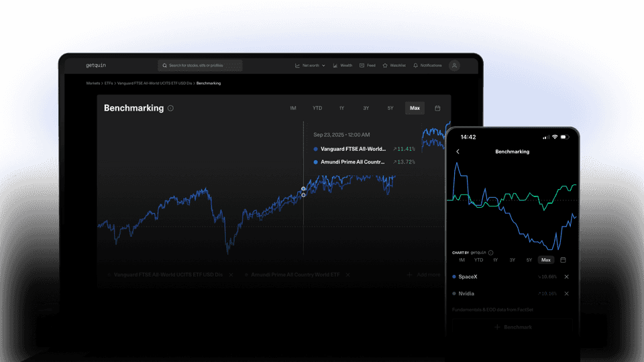Click the getquin logo in laptop header
Image resolution: width=644 pixels, height=362 pixels.
pyautogui.click(x=96, y=65)
